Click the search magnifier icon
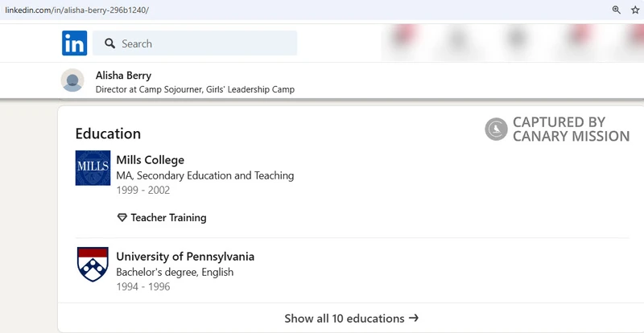 tap(109, 43)
